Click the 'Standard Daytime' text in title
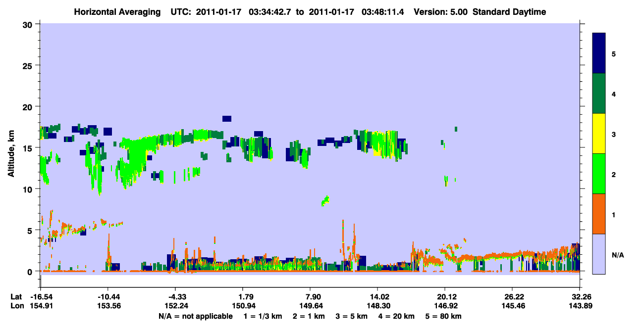Screen dimensions: 644x330 tap(509, 12)
